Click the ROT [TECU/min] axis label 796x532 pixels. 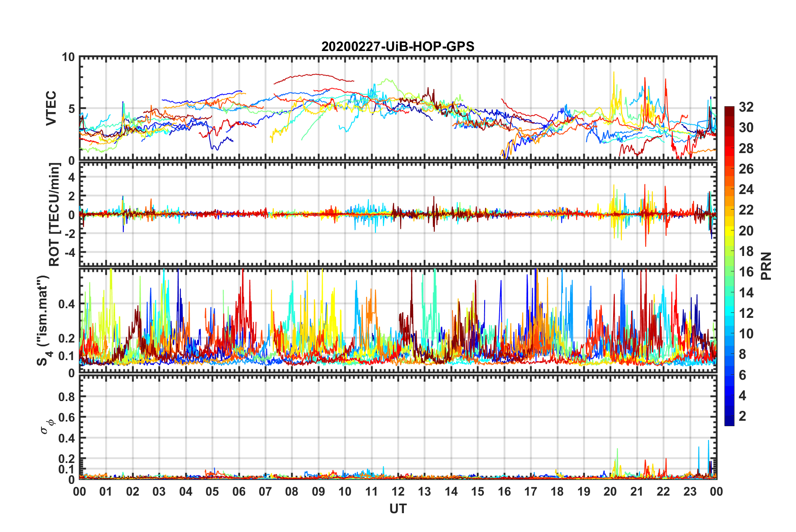[x=54, y=215]
